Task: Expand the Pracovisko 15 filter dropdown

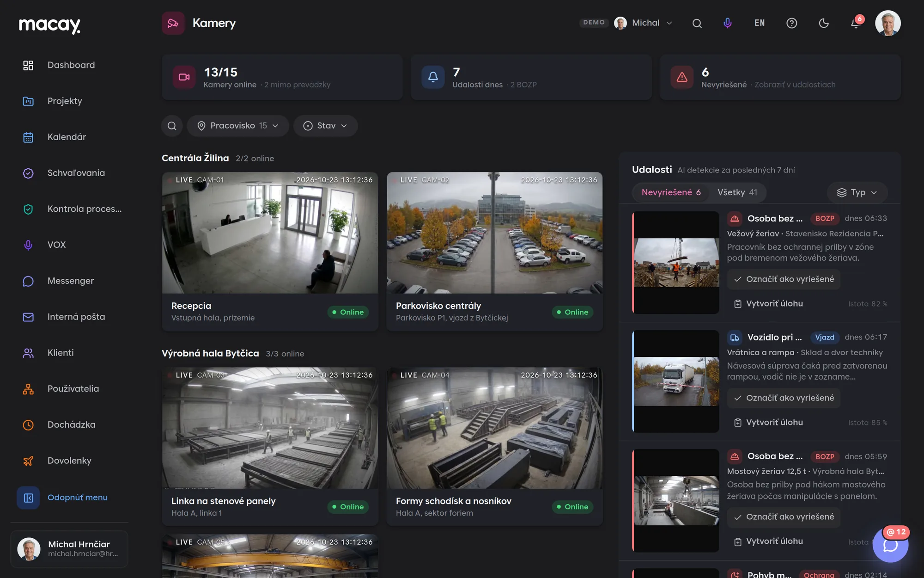Action: click(x=238, y=126)
